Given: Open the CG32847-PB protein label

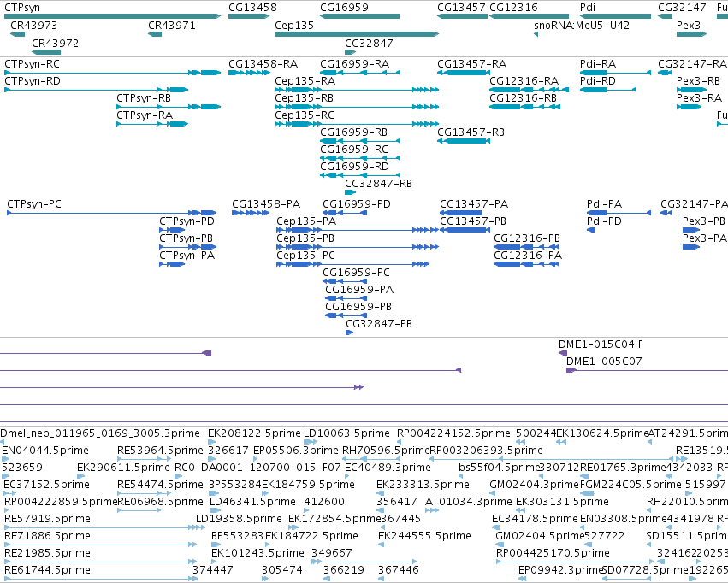Looking at the screenshot, I should [379, 324].
